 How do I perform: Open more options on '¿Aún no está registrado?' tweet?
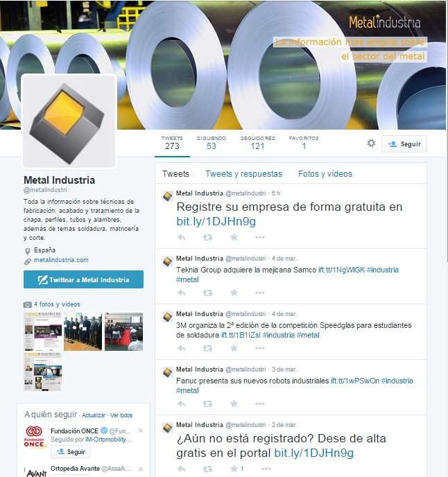pyautogui.click(x=266, y=469)
